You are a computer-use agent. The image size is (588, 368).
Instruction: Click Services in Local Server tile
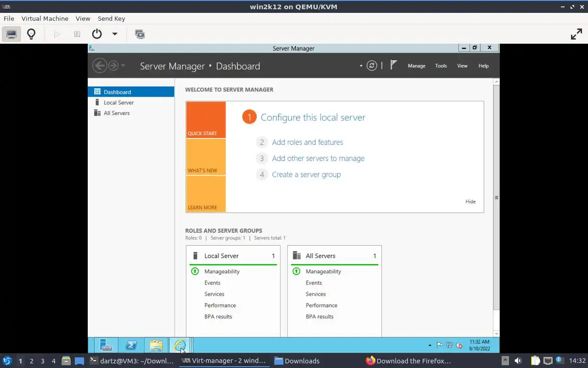point(215,294)
